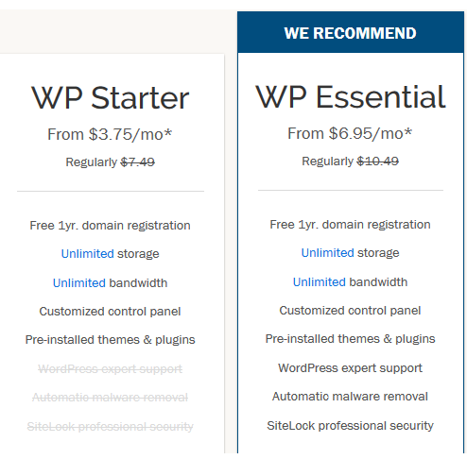467x476 pixels.
Task: Open the Unlimited bandwidth link in WP Essential
Action: click(x=319, y=282)
